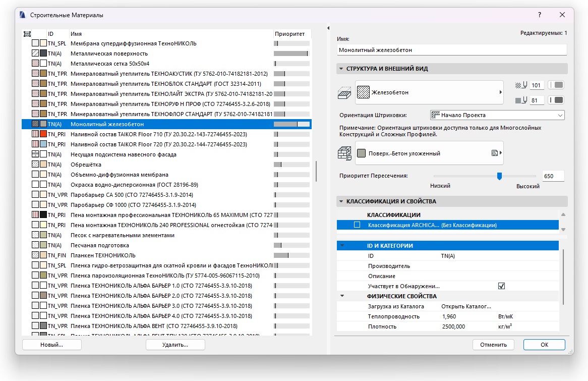Click the surface brick icon beside Поверх.-Бетон
The width and height of the screenshot is (588, 381).
(344, 153)
